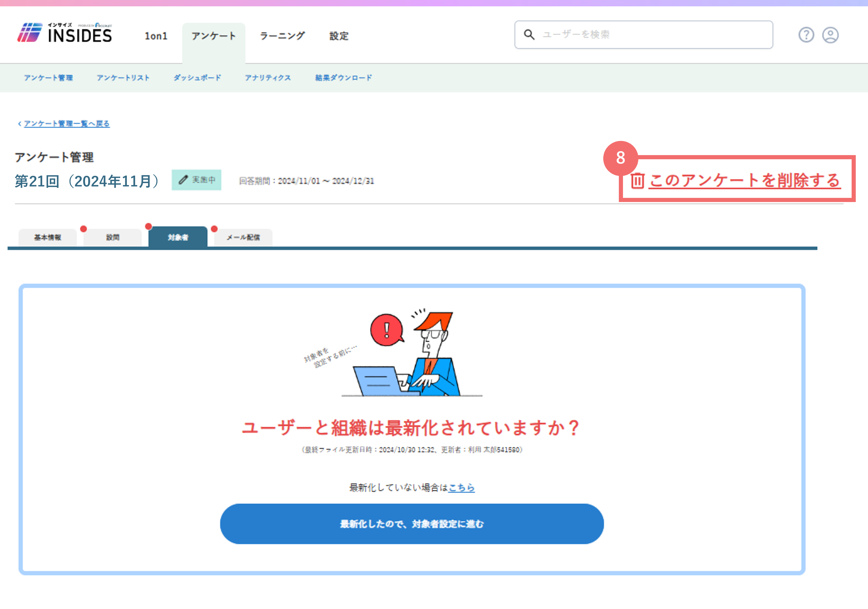This screenshot has width=868, height=609.
Task: Open the user account profile icon
Action: click(830, 35)
